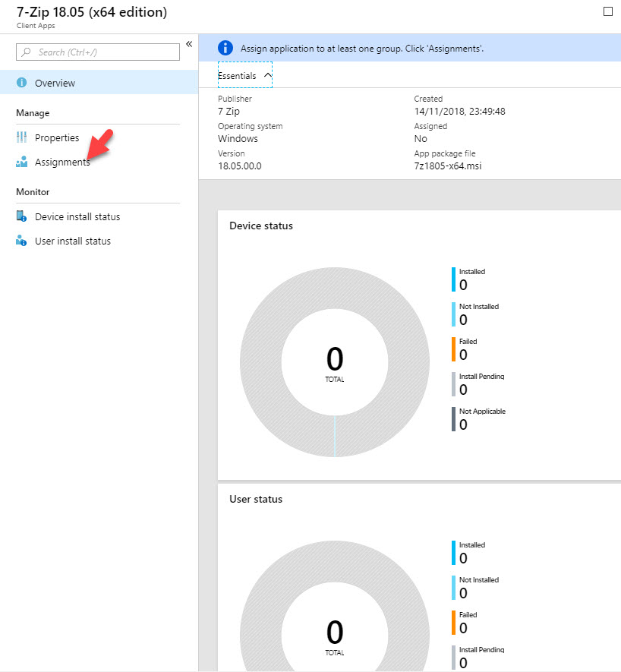Click Device status Installed blue swatch

coord(453,279)
